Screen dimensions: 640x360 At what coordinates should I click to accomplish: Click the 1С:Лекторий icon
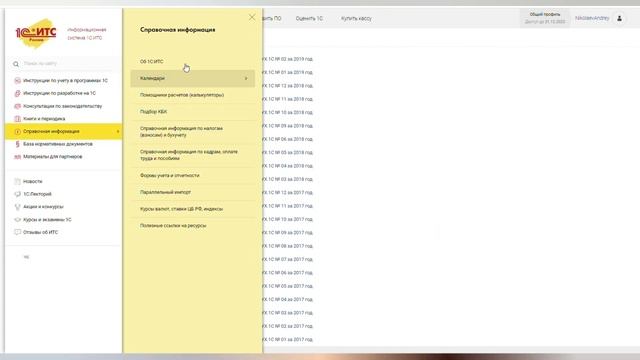click(x=17, y=194)
